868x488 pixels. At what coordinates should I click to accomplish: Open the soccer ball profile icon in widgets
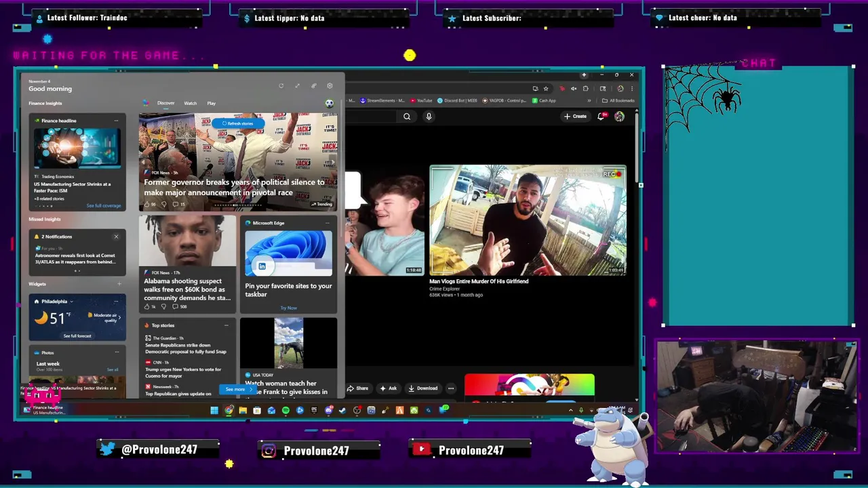(330, 104)
